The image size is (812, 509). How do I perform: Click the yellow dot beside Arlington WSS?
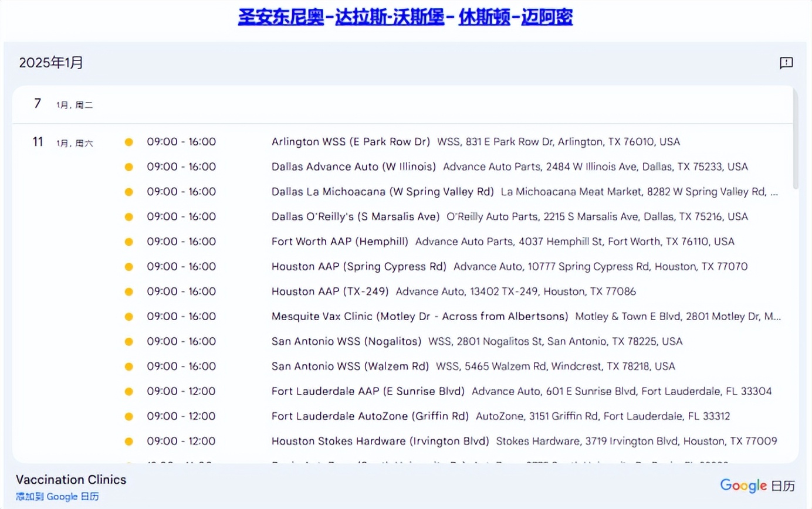tap(129, 142)
